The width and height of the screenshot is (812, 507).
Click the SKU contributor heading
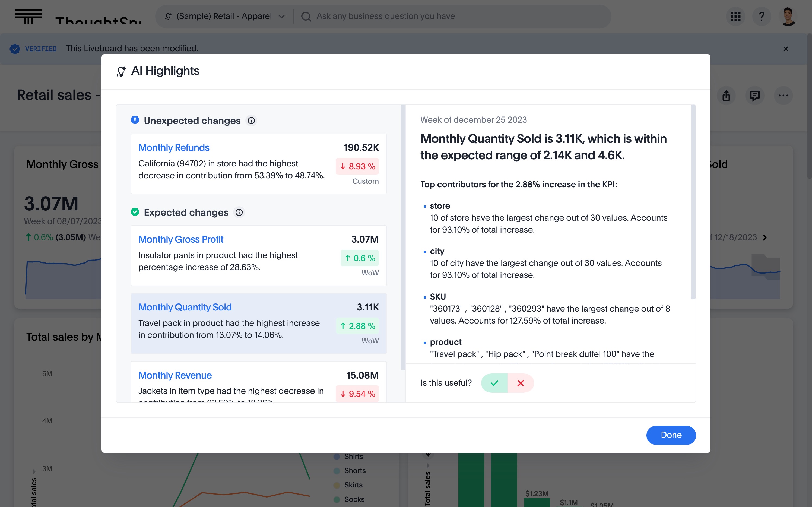point(438,297)
